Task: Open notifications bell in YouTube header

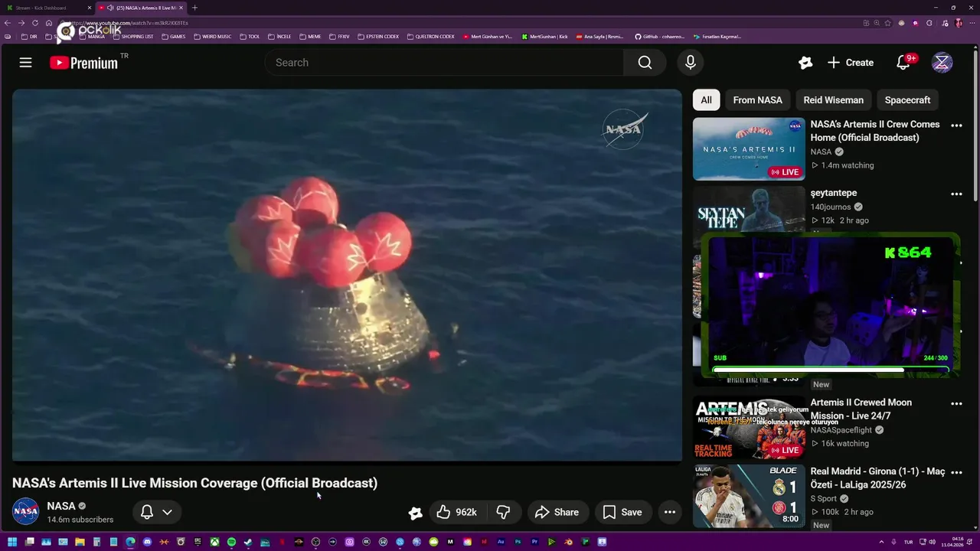Action: tap(904, 63)
